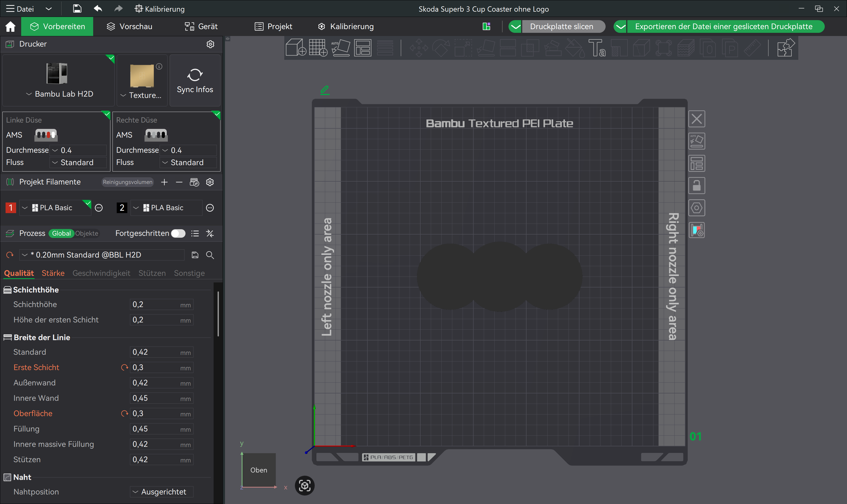The height and width of the screenshot is (504, 847).
Task: Click Auto orient in the top toolbar
Action: 340,48
